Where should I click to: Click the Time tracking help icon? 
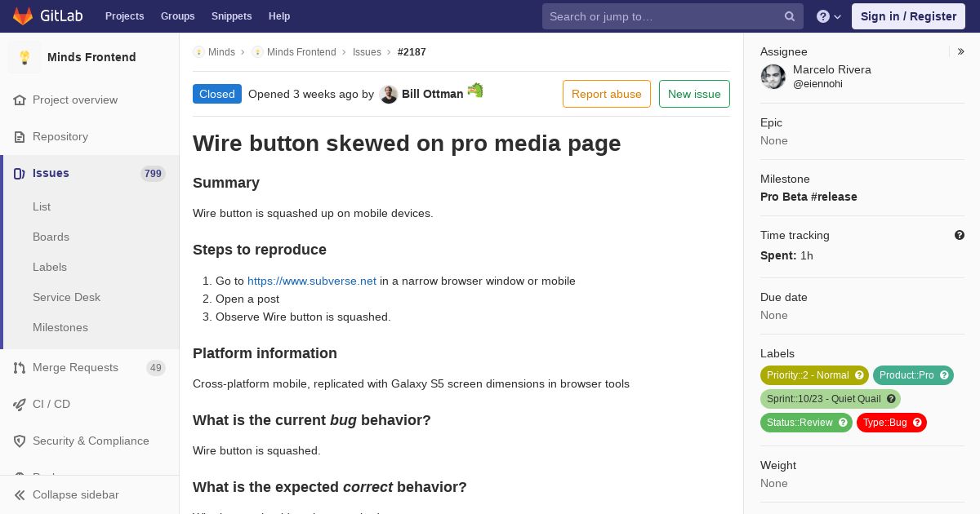click(x=960, y=235)
